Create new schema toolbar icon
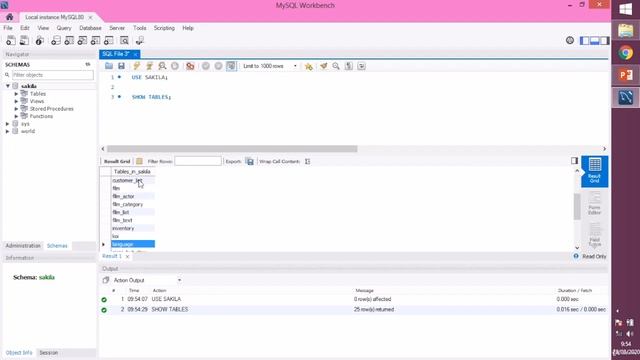 point(56,40)
